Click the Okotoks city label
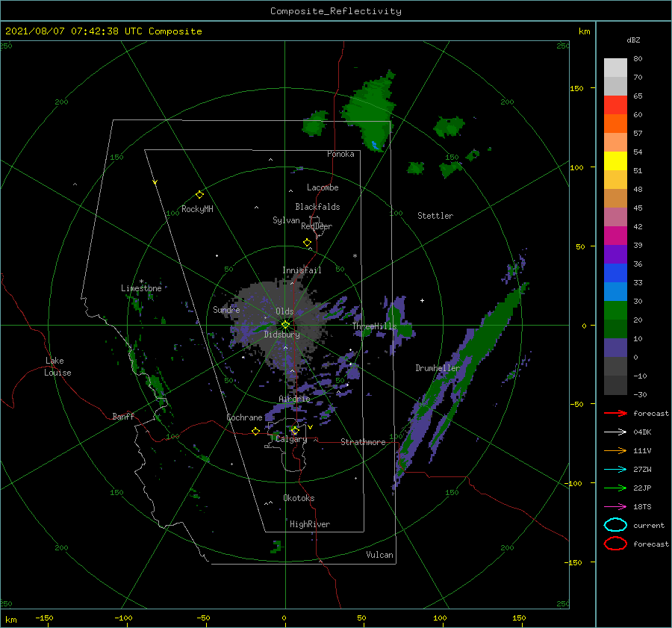 299,498
